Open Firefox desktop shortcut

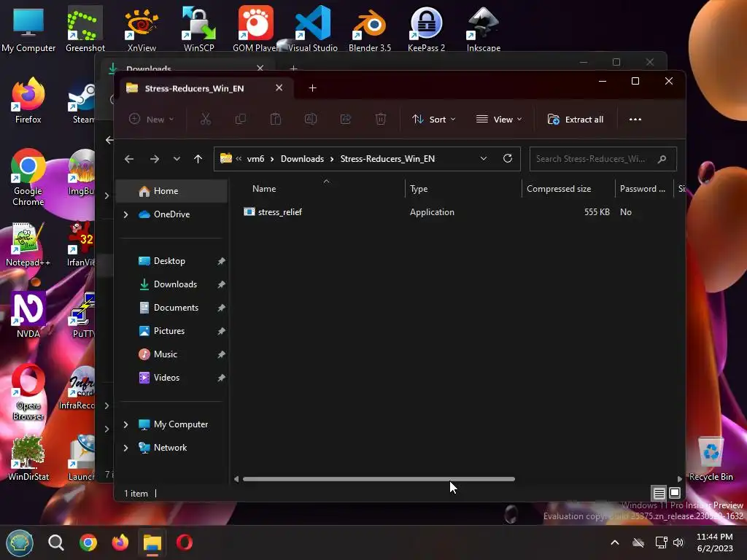click(28, 101)
